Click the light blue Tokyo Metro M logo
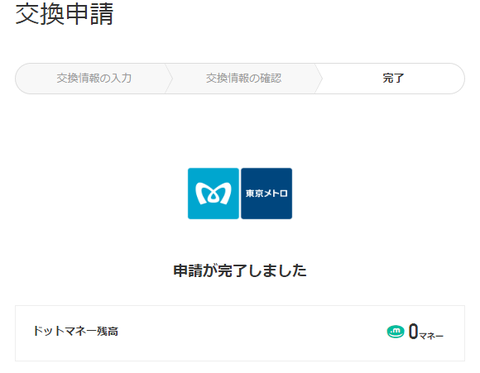This screenshot has height=373, width=480. tap(213, 193)
